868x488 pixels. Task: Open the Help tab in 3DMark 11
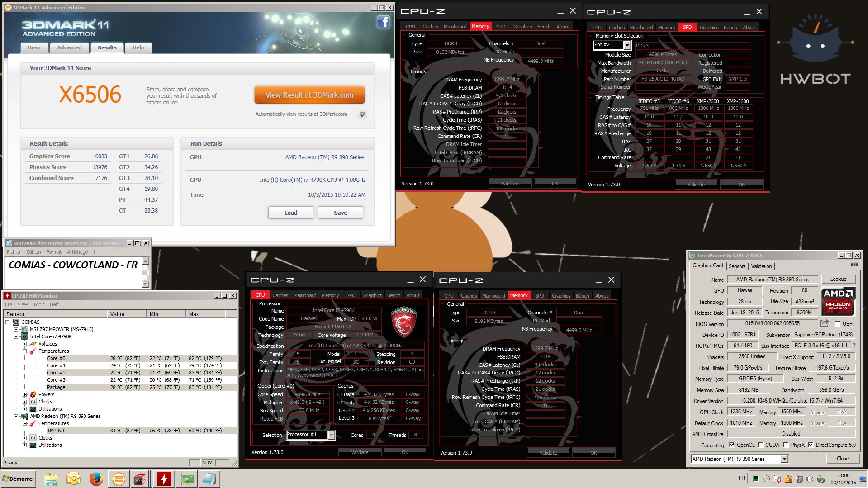pyautogui.click(x=138, y=47)
